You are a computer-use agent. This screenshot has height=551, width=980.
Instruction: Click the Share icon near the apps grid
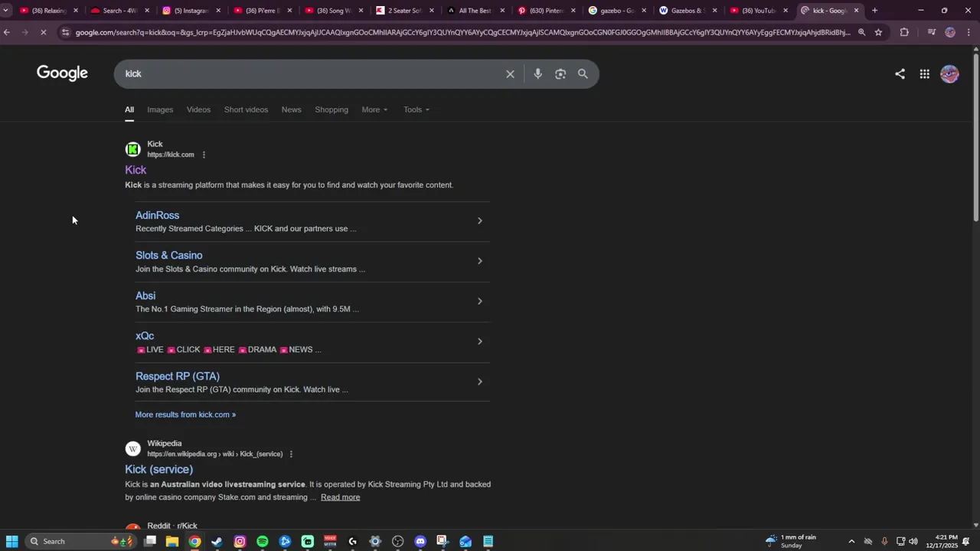(900, 74)
